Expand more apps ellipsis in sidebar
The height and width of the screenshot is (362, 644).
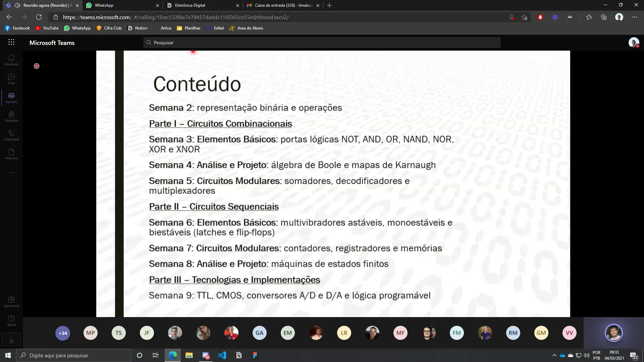tap(11, 173)
